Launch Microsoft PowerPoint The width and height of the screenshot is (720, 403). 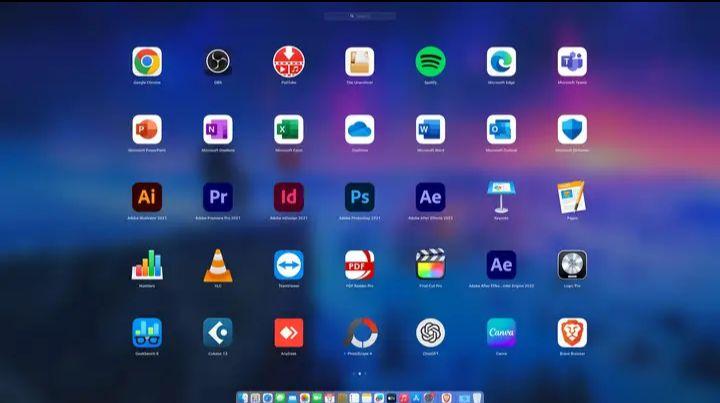(x=147, y=129)
